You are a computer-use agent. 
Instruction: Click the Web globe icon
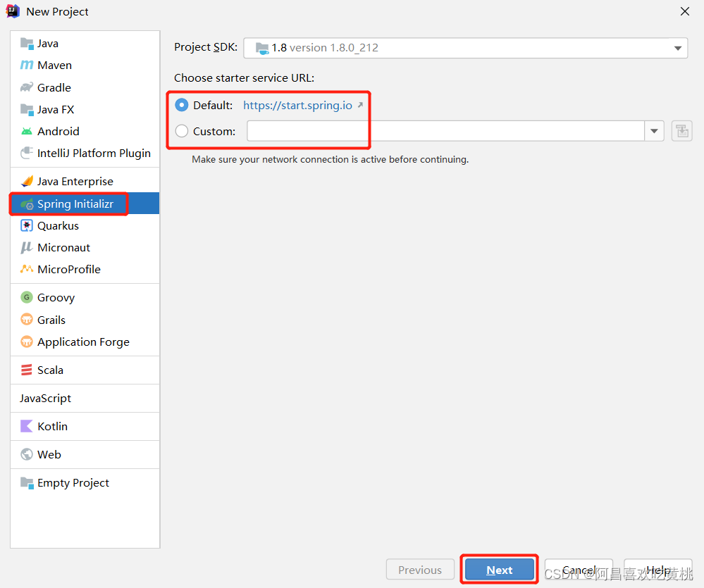27,454
